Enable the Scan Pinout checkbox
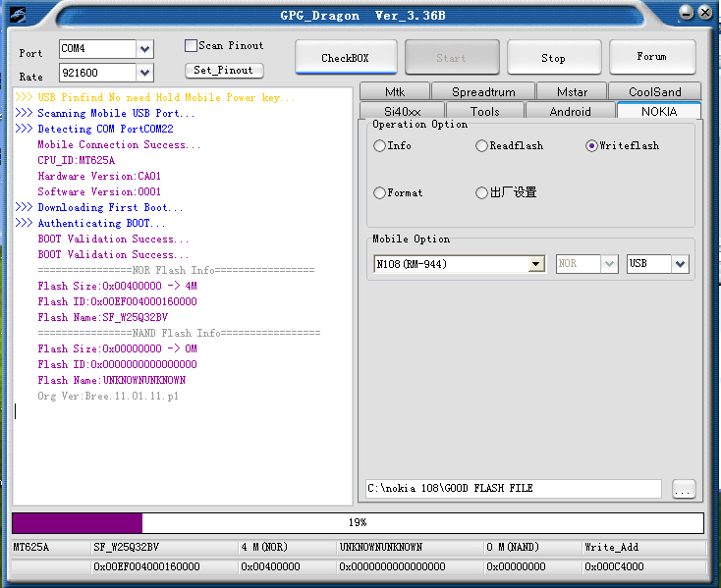This screenshot has width=721, height=588. [191, 45]
